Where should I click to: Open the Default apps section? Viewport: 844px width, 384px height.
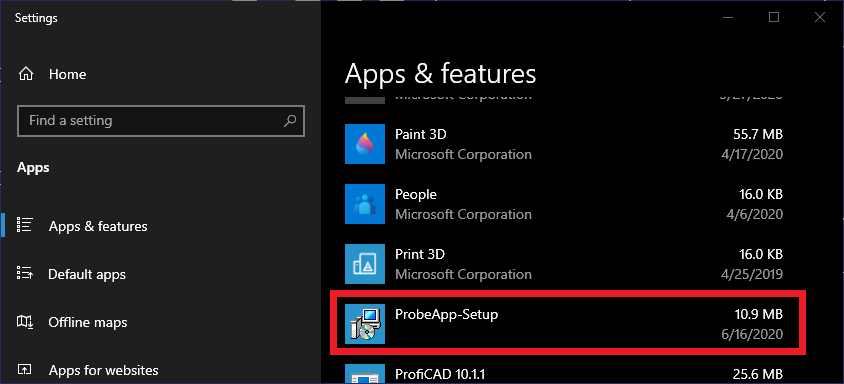[87, 274]
